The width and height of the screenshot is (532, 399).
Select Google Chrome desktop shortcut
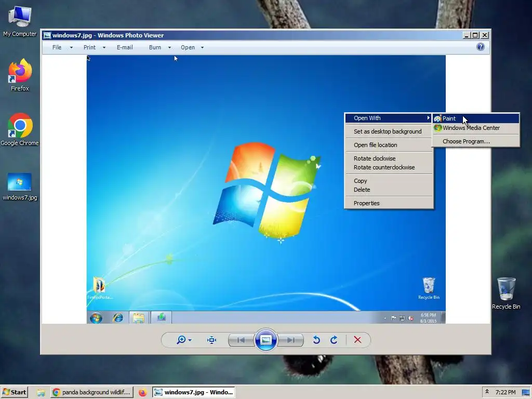(x=20, y=129)
